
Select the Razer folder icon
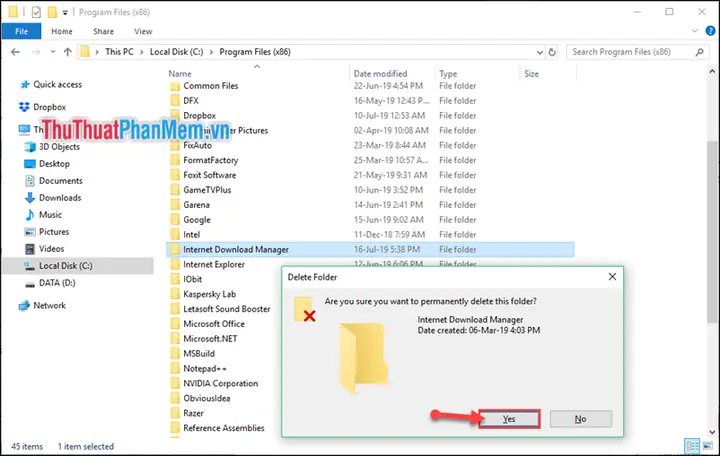tap(174, 413)
